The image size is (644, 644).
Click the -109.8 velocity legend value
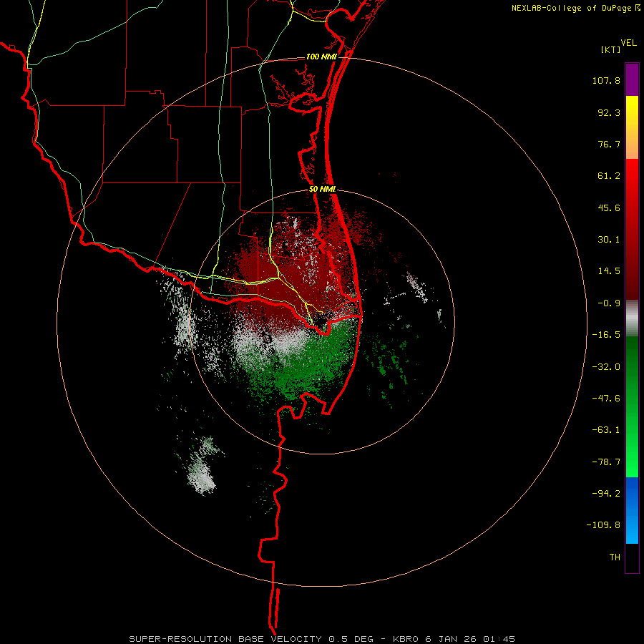603,525
